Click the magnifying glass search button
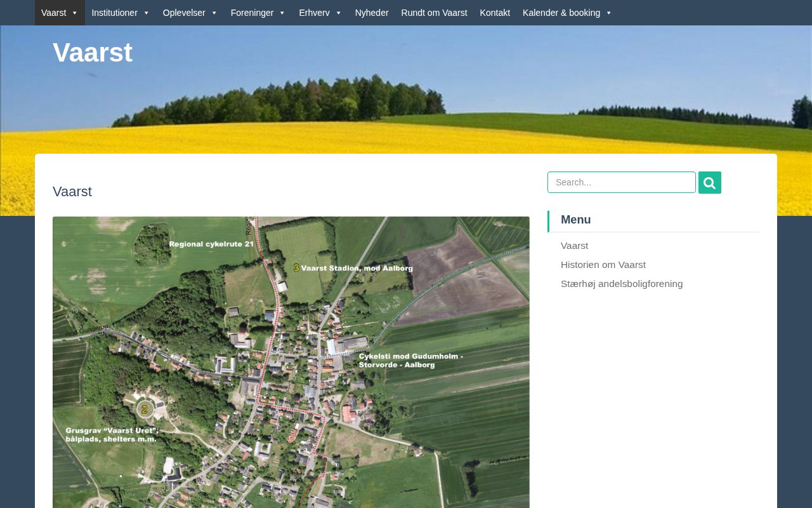Viewport: 812px width, 508px height. coord(709,183)
